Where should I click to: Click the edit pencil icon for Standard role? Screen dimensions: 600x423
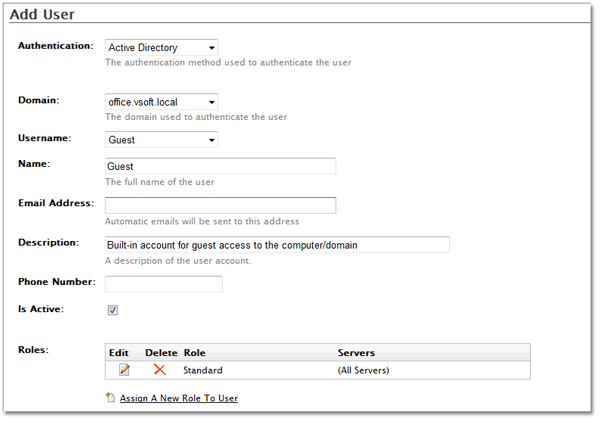(x=124, y=370)
